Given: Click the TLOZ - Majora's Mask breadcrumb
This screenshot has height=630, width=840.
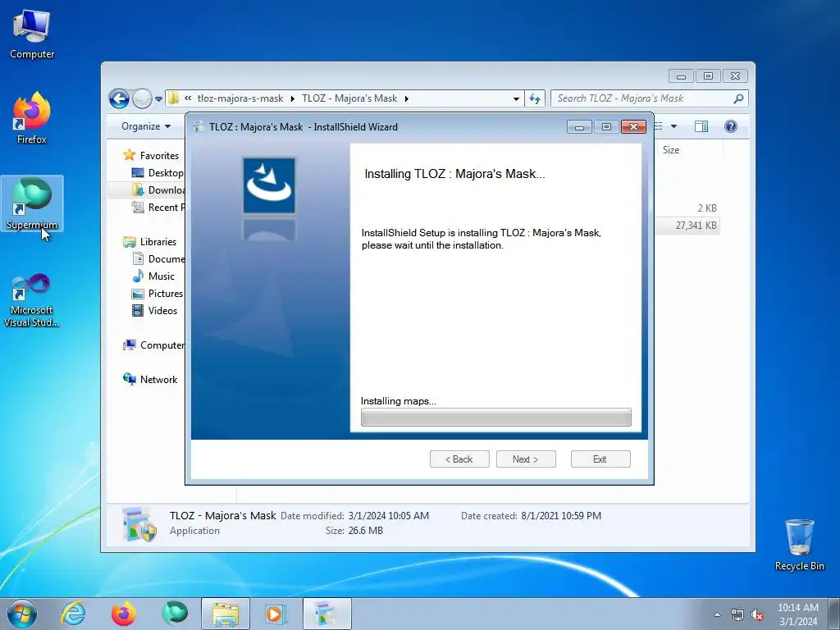Looking at the screenshot, I should point(349,98).
